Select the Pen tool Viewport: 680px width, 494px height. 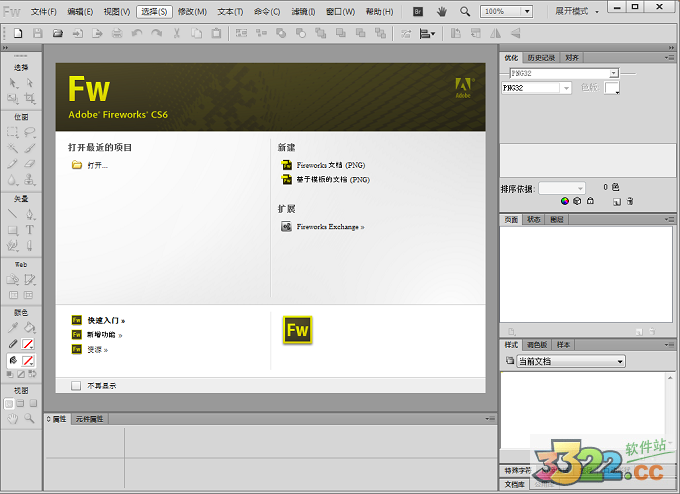(x=29, y=214)
